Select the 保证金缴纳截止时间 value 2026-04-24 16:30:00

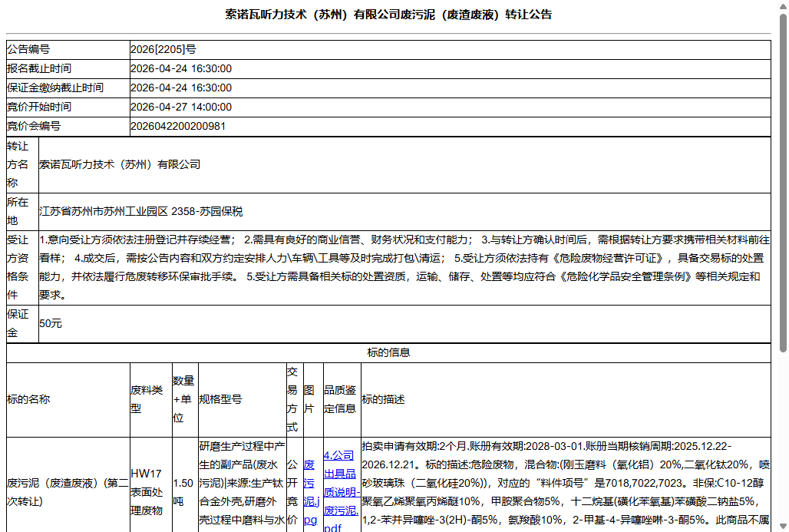[181, 88]
